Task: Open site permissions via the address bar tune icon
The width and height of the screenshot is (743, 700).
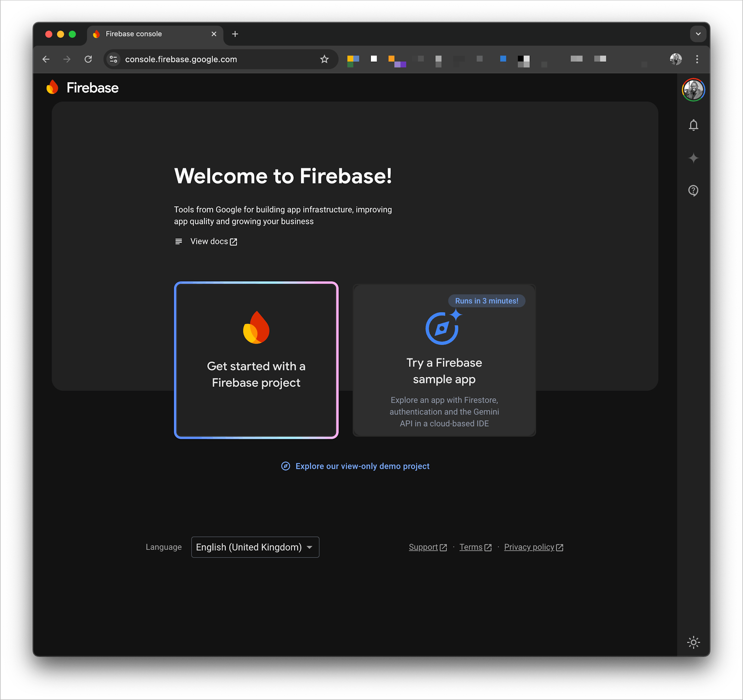Action: click(x=113, y=59)
